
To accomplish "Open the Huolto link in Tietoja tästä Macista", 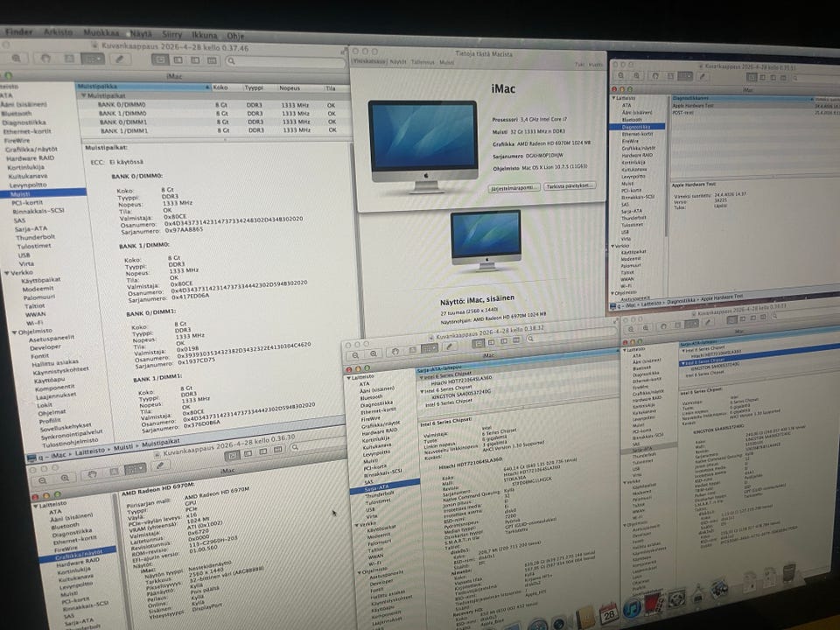I will [595, 65].
